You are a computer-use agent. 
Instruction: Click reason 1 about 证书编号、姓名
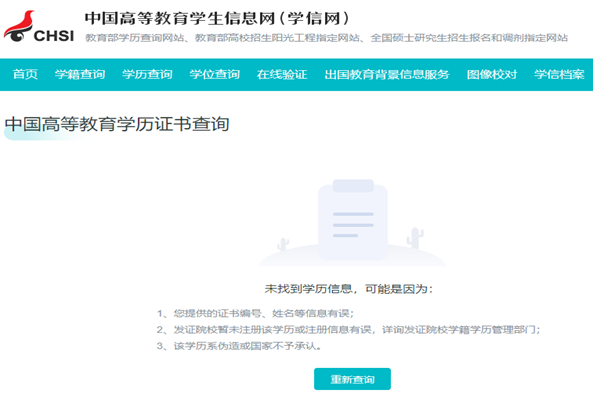point(255,313)
